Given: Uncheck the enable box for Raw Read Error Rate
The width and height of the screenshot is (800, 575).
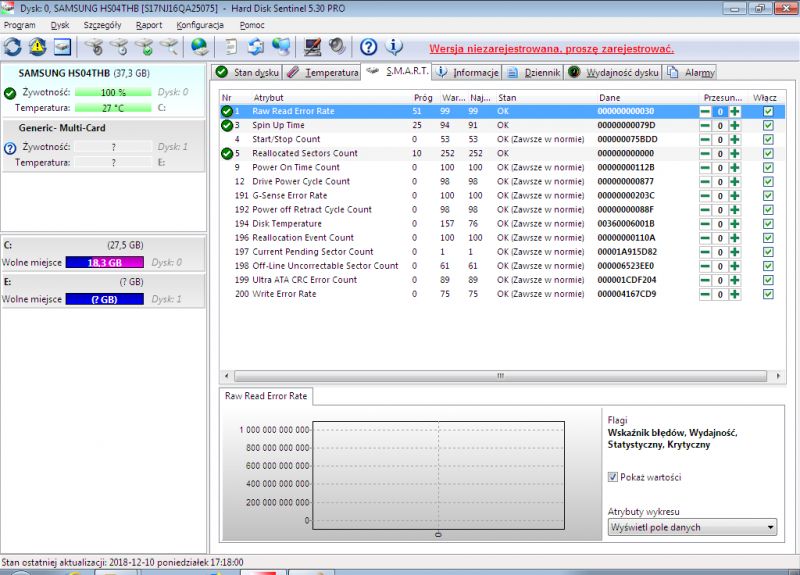Looking at the screenshot, I should coord(768,111).
